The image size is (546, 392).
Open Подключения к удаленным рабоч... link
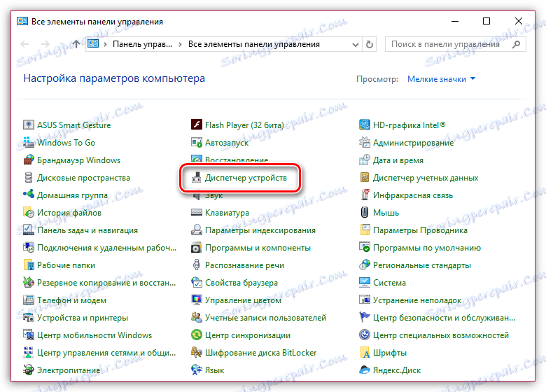[106, 248]
